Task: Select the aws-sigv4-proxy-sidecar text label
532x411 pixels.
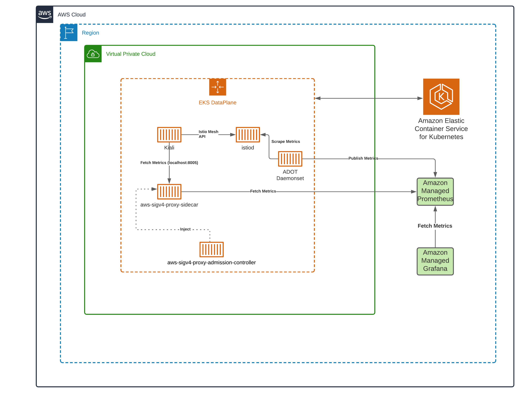Action: (169, 205)
